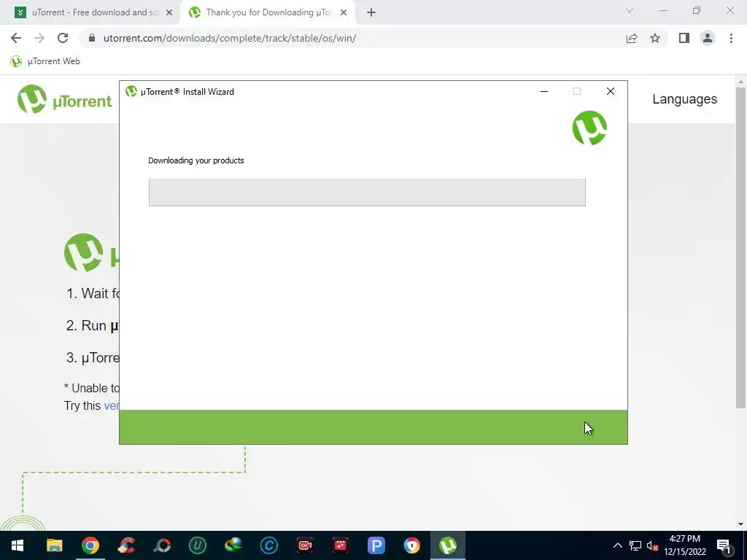Close the uTorrent Free download tab
This screenshot has height=560, width=747.
[x=169, y=13]
